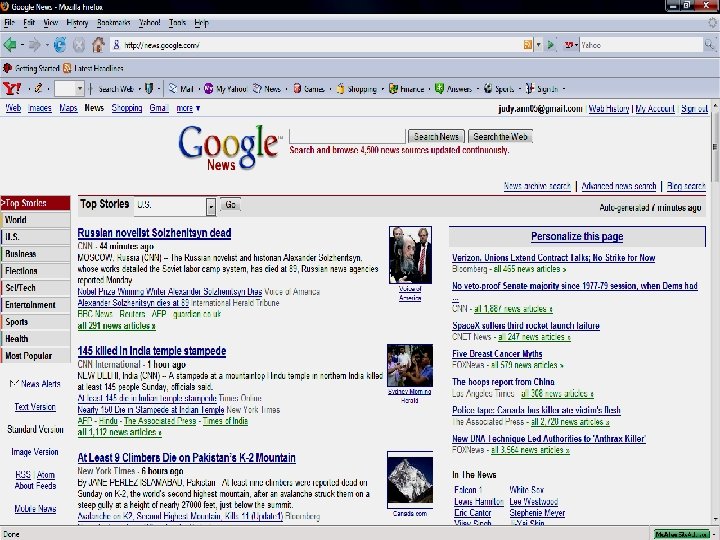Open 'Five Breast Cancer Myths' story
The height and width of the screenshot is (540, 720).
pos(497,354)
